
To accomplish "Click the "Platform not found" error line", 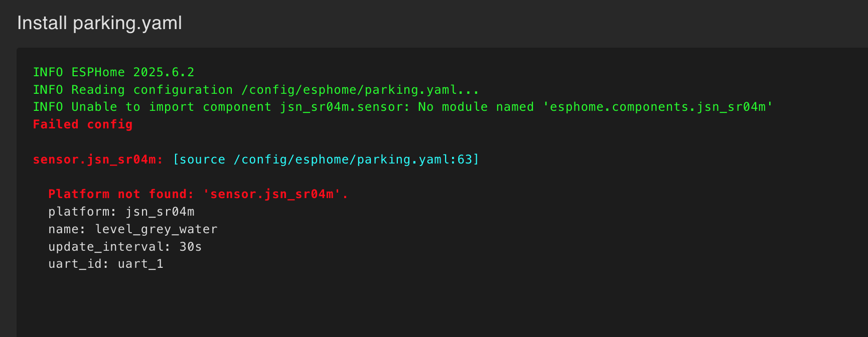I will (198, 194).
